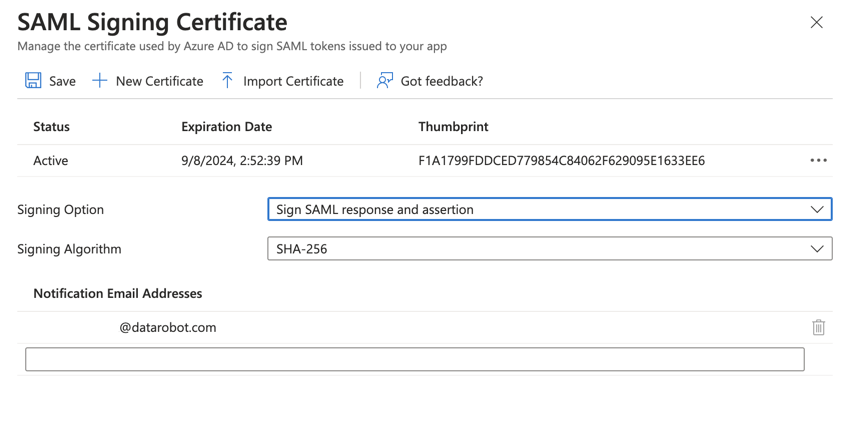Click the floppy disk Save icon

tap(33, 81)
